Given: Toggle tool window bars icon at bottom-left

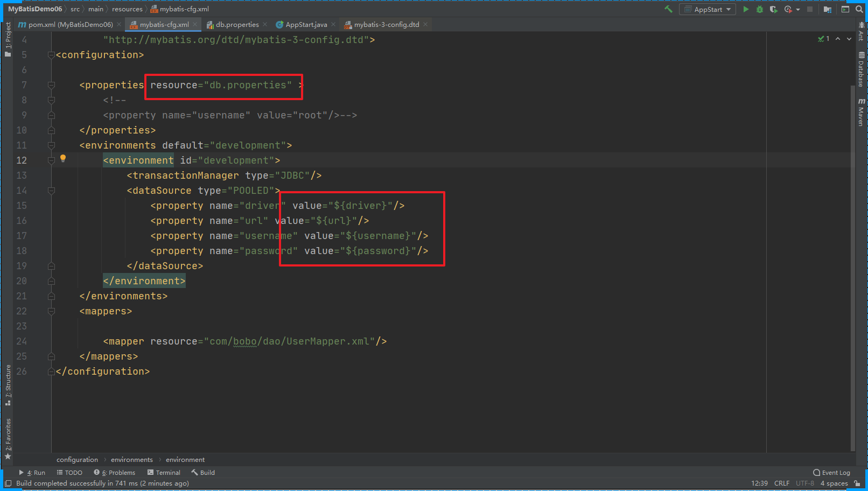Looking at the screenshot, I should pyautogui.click(x=8, y=483).
